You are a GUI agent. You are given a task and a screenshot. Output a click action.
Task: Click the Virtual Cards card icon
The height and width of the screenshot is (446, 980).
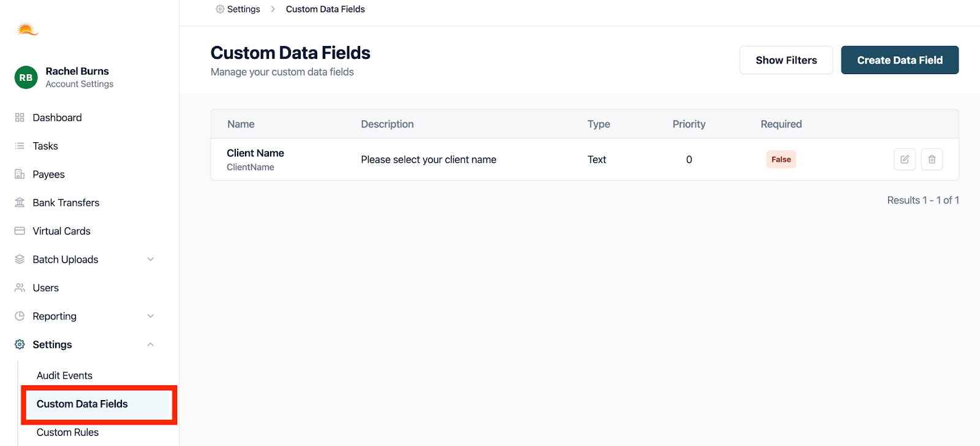pos(20,231)
